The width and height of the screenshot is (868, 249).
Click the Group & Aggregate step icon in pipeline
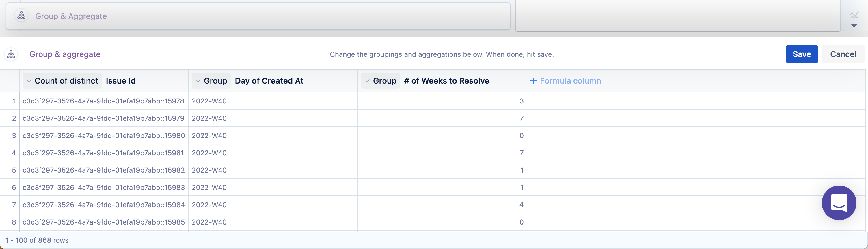[x=21, y=16]
